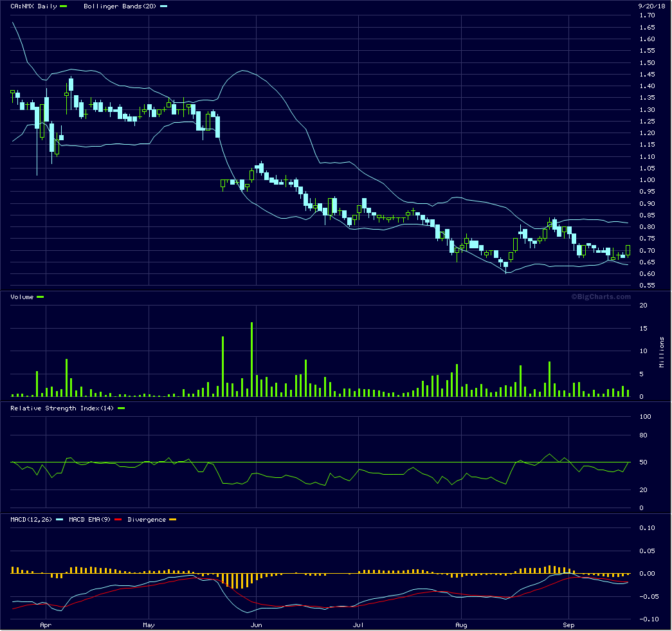The width and height of the screenshot is (672, 631).
Task: Click the 9/20/18 date label
Action: 651,6
